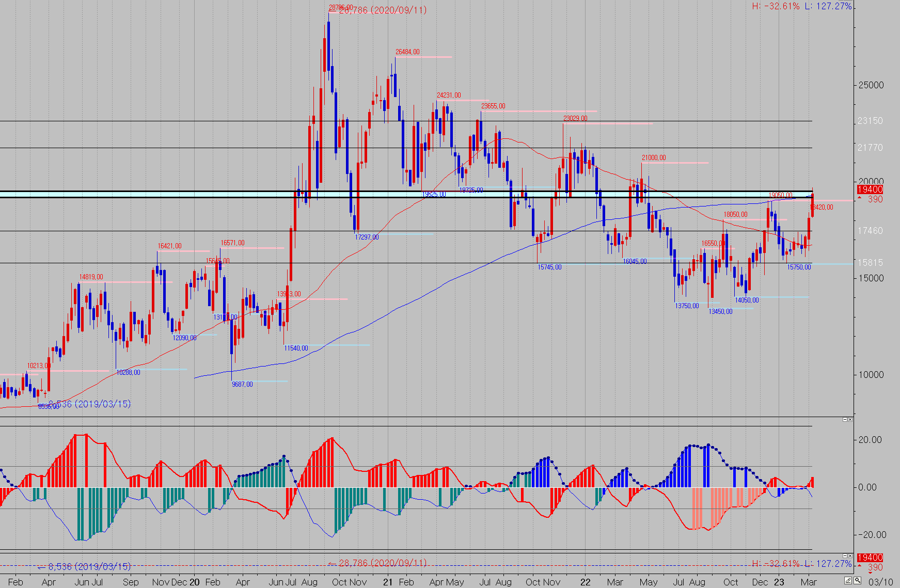Viewport: 900px width, 588px height.
Task: Click the 25000 price axis tick
Action: point(871,85)
